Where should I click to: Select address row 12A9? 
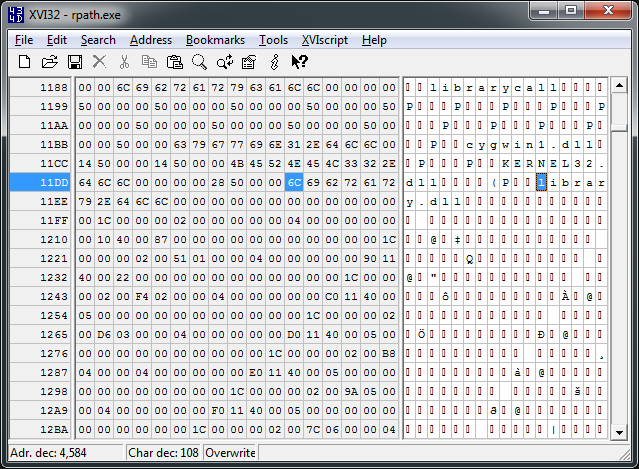[x=40, y=410]
